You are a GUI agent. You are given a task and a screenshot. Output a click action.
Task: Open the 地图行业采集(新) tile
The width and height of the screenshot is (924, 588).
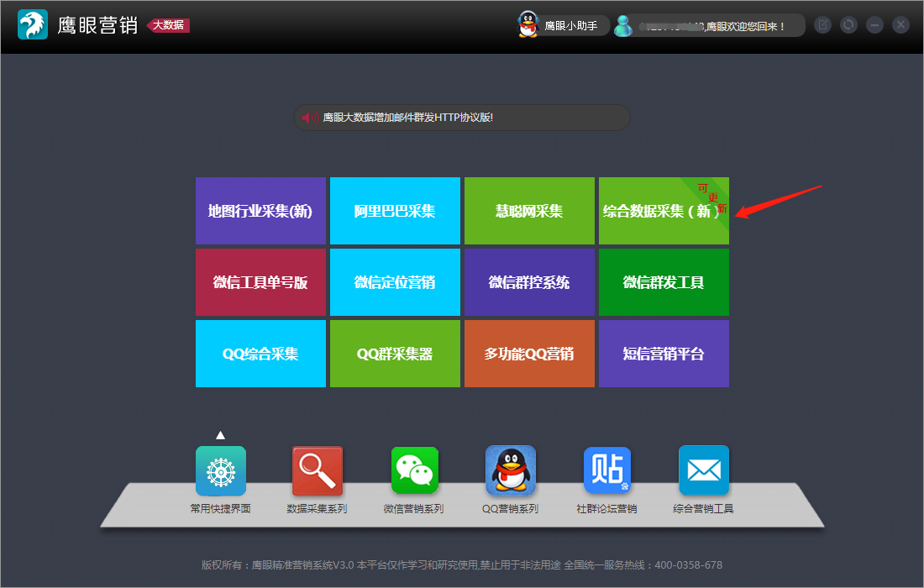pyautogui.click(x=260, y=211)
